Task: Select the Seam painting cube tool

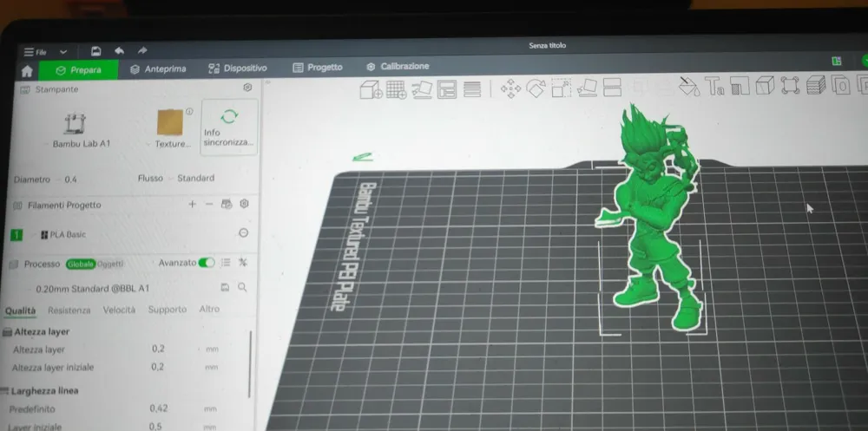Action: (x=765, y=86)
